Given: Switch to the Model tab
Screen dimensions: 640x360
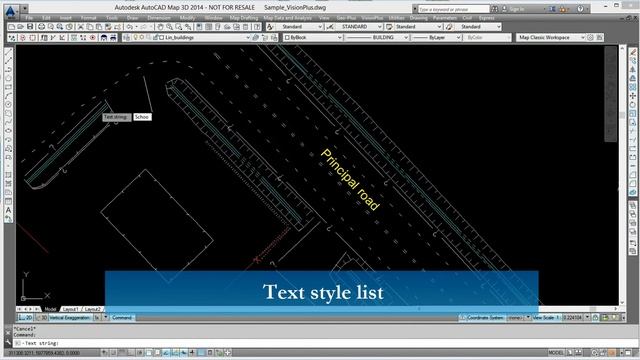Looking at the screenshot, I should pos(50,309).
